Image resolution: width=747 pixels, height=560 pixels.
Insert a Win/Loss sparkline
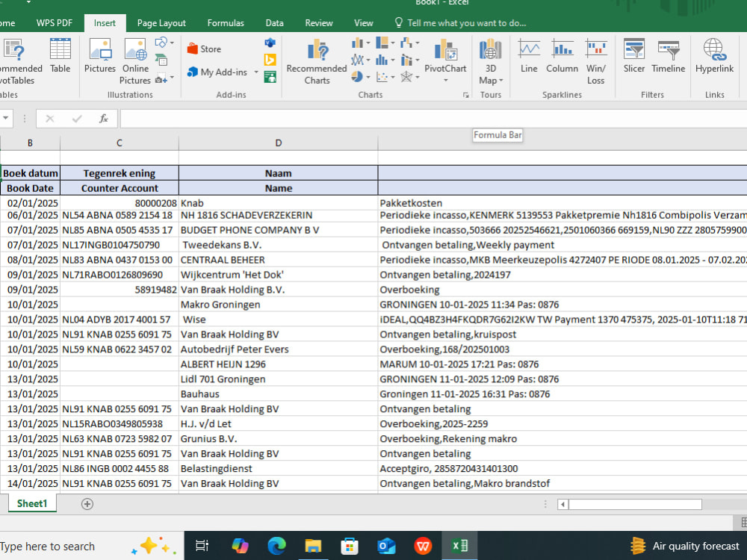[595, 61]
